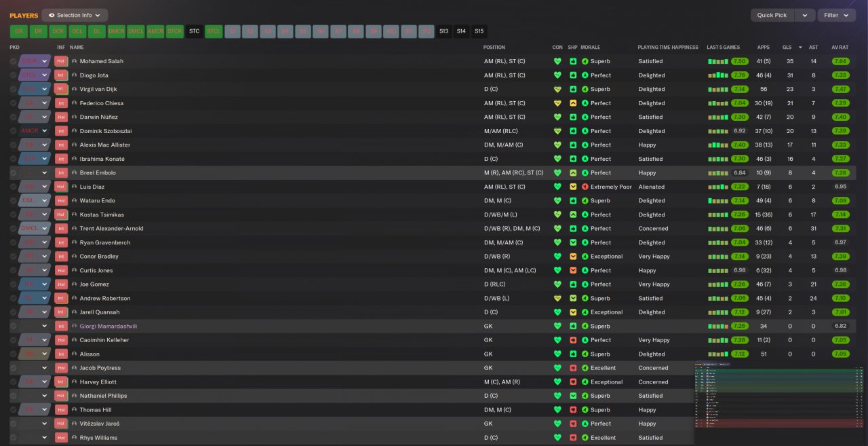
Task: Open the Selection Info dropdown
Action: [75, 15]
